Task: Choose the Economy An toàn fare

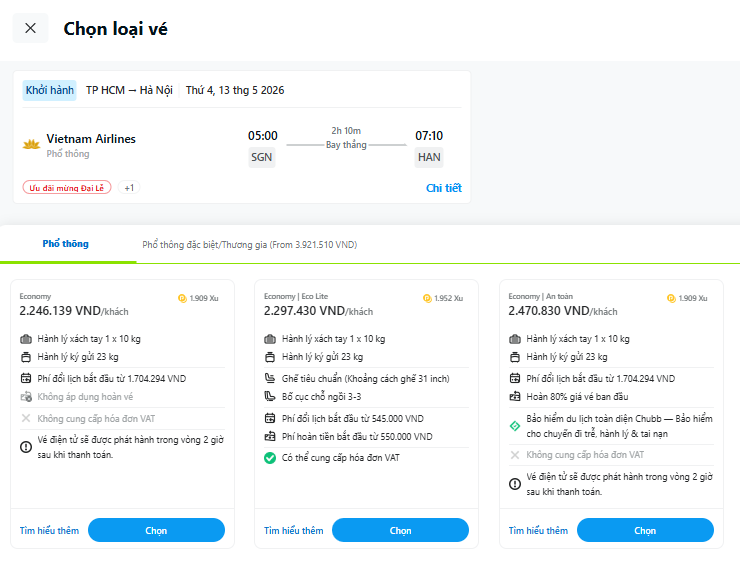Action: pyautogui.click(x=645, y=530)
